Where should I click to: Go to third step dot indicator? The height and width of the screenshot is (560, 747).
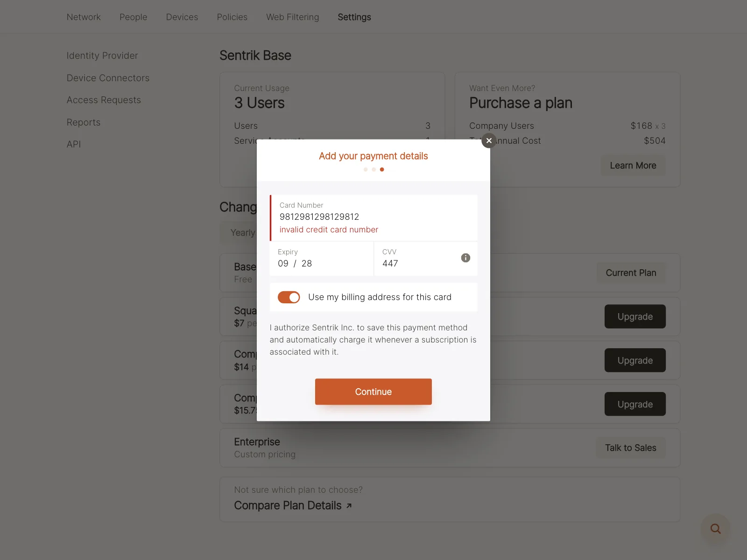tap(382, 169)
